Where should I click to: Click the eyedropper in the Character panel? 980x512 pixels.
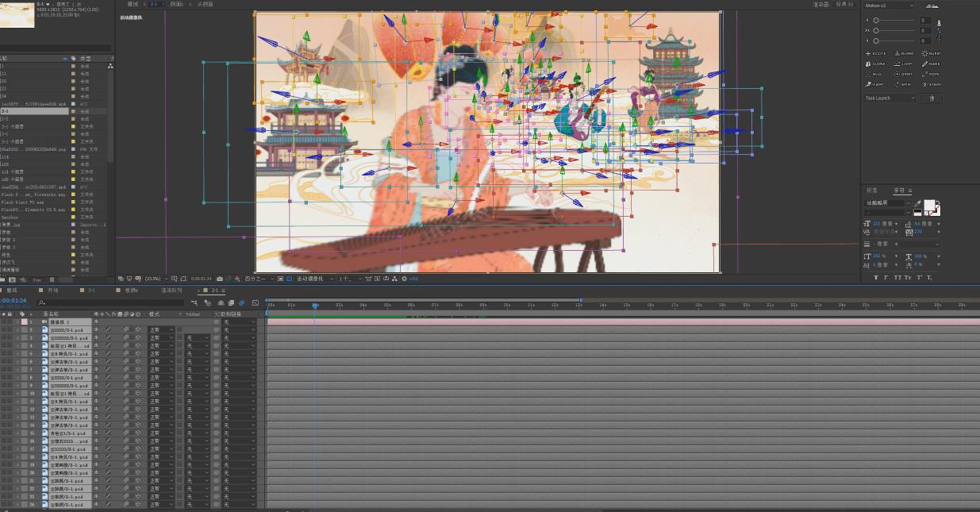[918, 203]
